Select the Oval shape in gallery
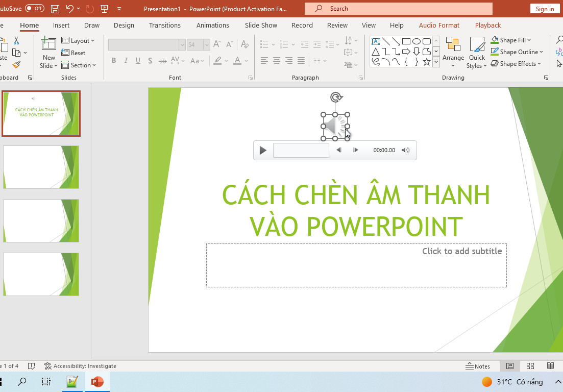 (x=417, y=41)
